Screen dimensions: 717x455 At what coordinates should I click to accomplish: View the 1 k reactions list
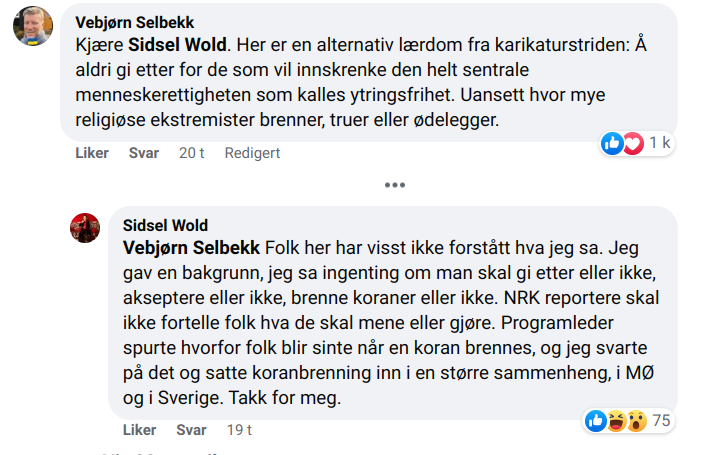pos(660,143)
